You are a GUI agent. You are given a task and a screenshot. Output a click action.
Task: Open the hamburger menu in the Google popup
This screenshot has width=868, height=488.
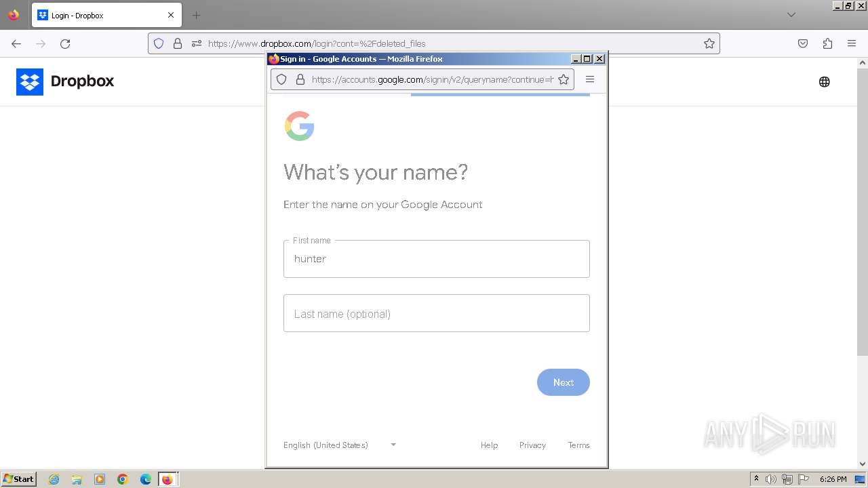(590, 79)
